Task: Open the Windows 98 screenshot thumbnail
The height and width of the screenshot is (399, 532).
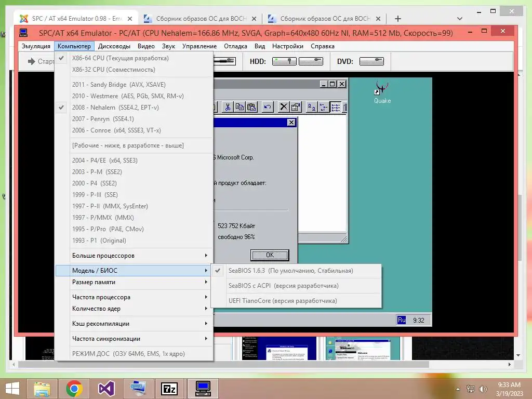Action: point(363,348)
